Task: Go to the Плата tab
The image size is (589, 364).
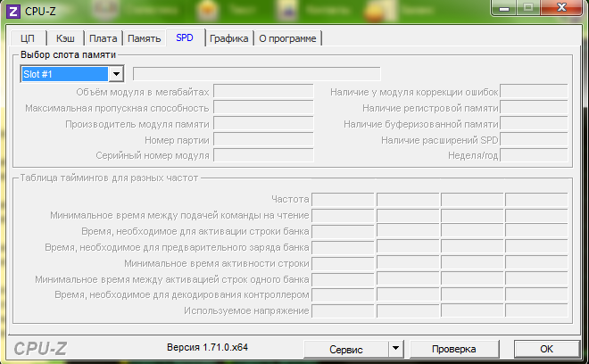Action: (x=103, y=38)
